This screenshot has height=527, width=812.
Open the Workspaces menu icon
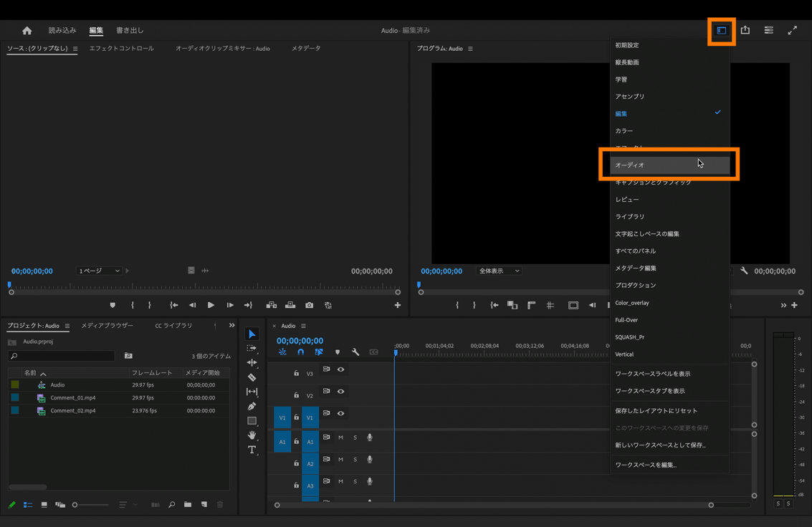pos(722,31)
